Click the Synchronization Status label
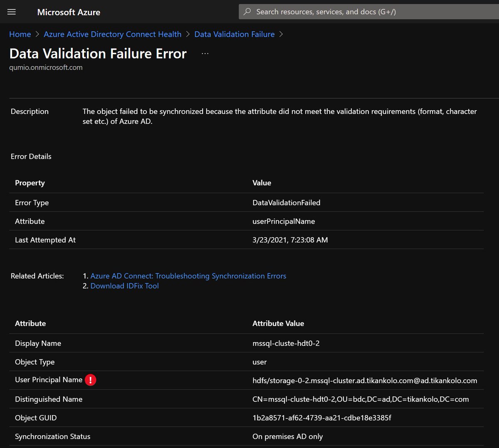The width and height of the screenshot is (499, 448). 53,436
